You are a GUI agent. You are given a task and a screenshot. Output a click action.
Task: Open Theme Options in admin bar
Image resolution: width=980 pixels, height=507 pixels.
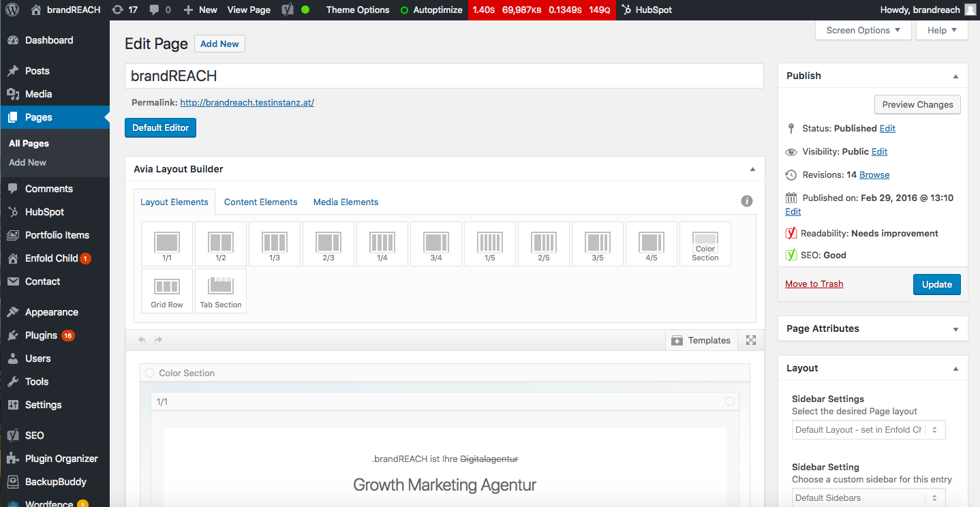click(x=358, y=10)
